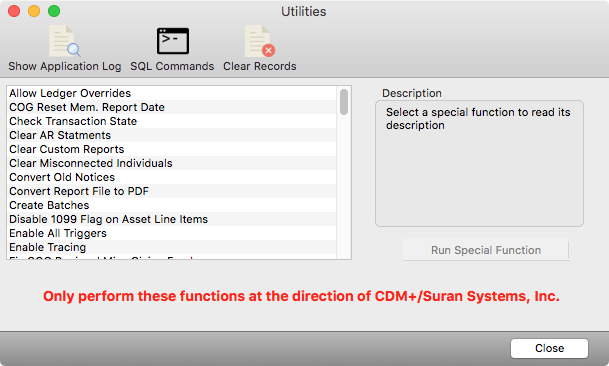The image size is (609, 366).
Task: Select COG Reset Mem. Report Date
Action: point(171,107)
